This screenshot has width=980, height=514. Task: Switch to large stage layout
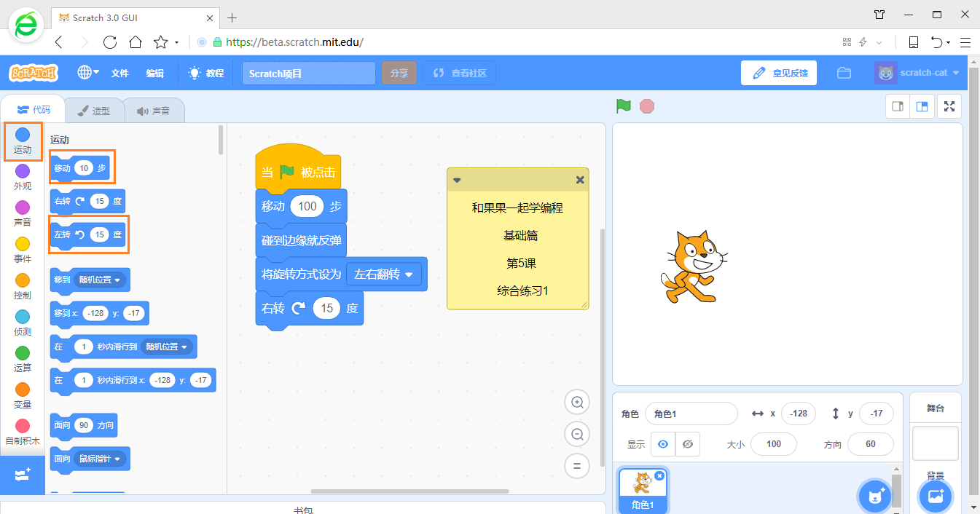coord(922,106)
